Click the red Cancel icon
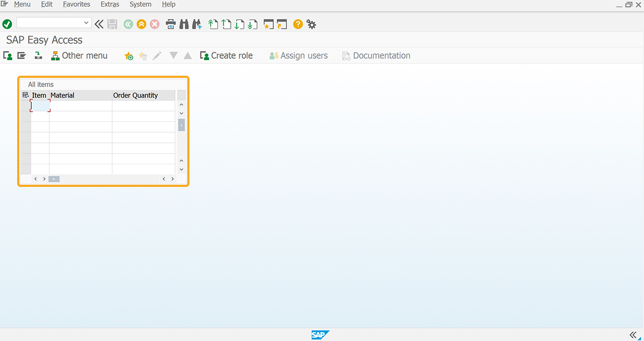Image resolution: width=644 pixels, height=341 pixels. pos(155,24)
